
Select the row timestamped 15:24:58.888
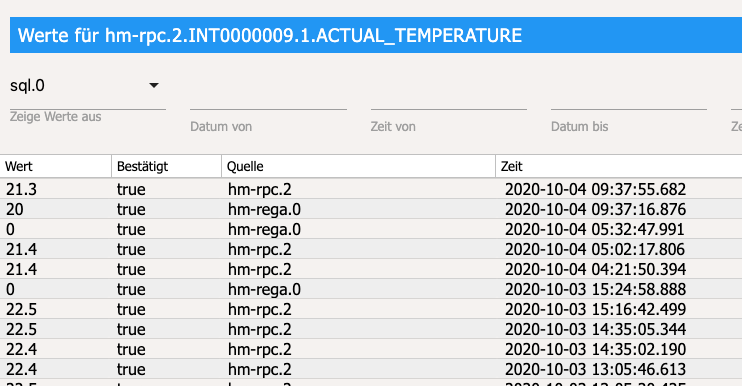[371, 289]
